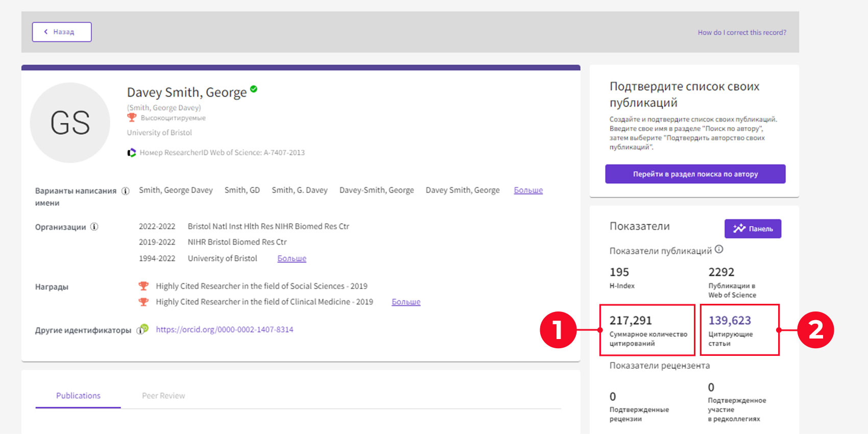Screen dimensions: 868x434
Task: Click the ORCID icon near other identifiers
Action: coord(144,328)
